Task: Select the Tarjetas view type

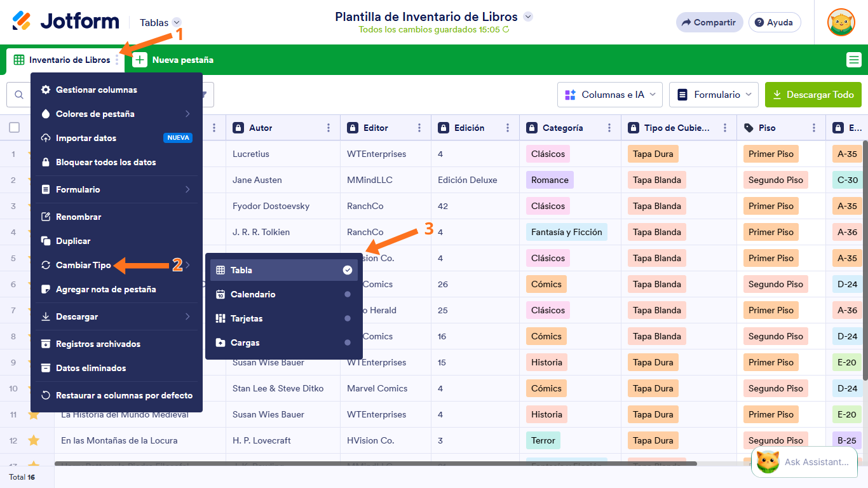Action: click(x=284, y=318)
